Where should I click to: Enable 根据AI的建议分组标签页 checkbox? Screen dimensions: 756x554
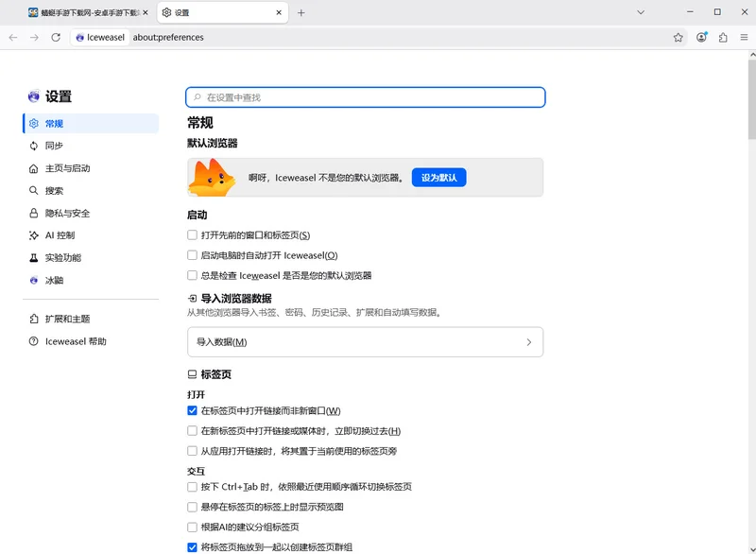(x=192, y=527)
